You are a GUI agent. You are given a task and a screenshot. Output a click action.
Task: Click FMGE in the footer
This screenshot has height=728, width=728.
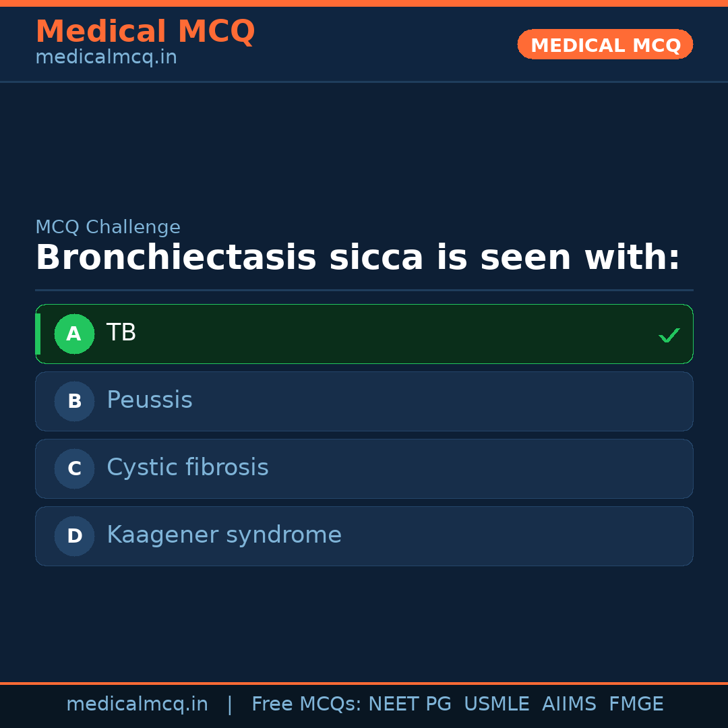[636, 704]
